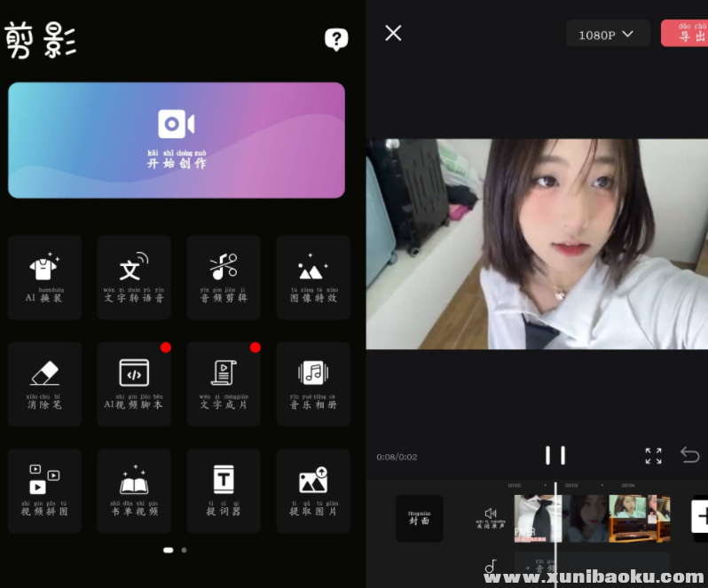
Task: Launch the 提词器 teleprompter tool
Action: coord(224,490)
